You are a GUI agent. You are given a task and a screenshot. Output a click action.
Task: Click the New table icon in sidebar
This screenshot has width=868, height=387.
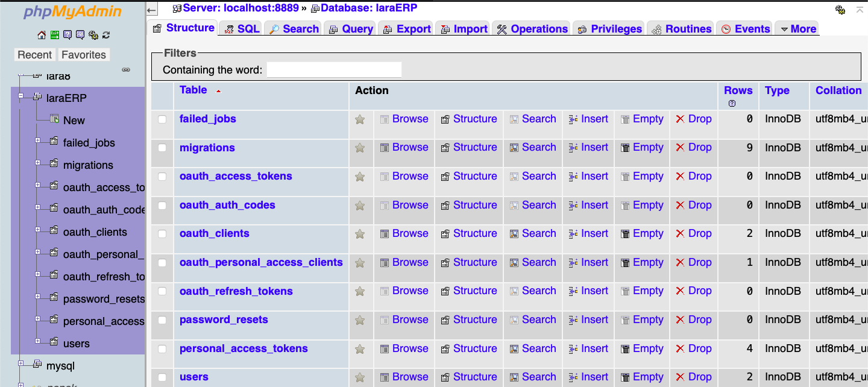(x=55, y=119)
